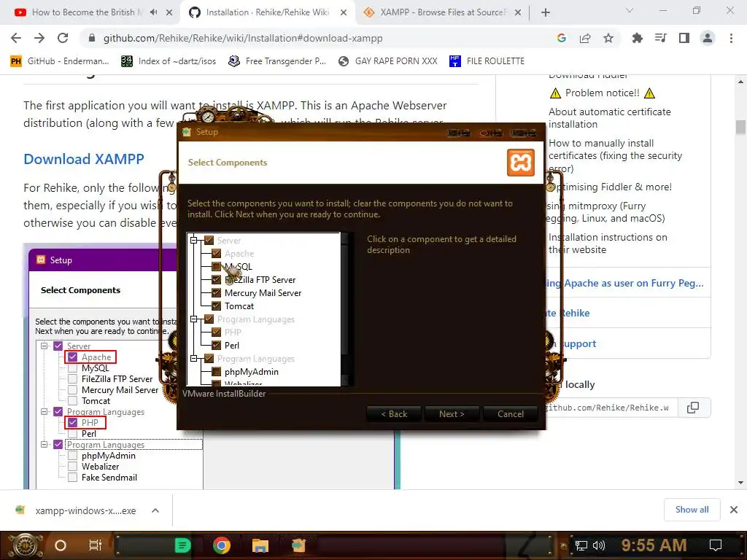Click the steampunk Start button
Image resolution: width=747 pixels, height=560 pixels.
click(25, 545)
